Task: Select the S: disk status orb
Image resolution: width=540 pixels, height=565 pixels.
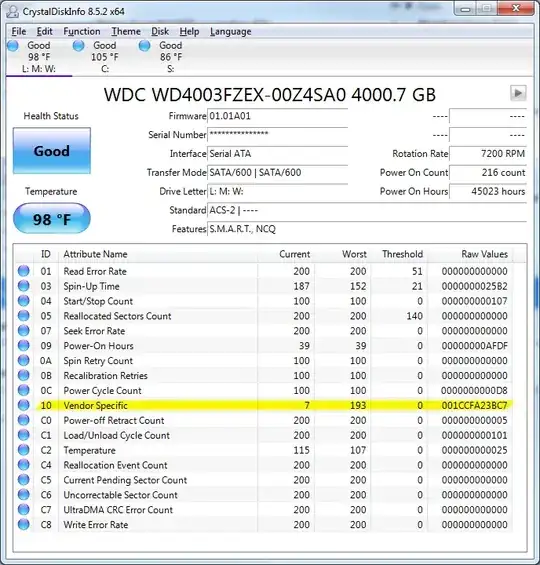Action: point(144,46)
